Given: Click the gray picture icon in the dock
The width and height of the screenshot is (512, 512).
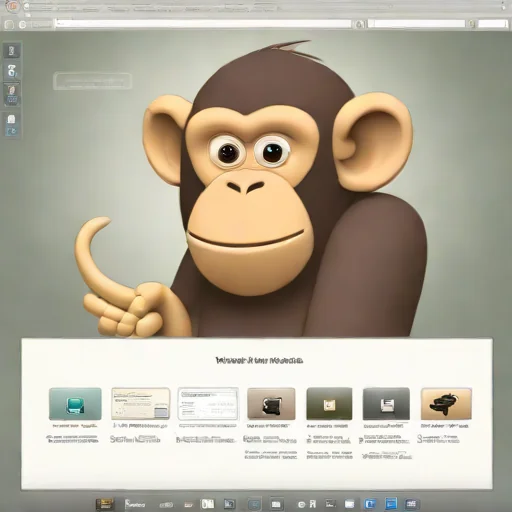Looking at the screenshot, I should [229, 504].
